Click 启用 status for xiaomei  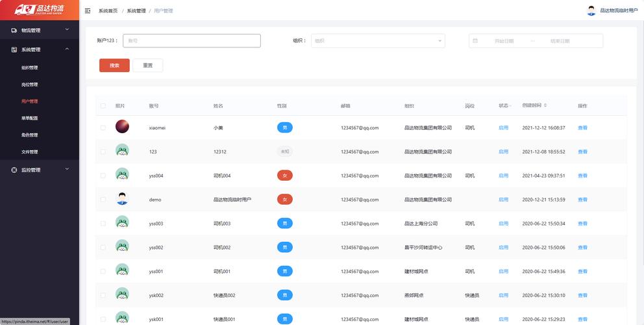click(x=503, y=127)
